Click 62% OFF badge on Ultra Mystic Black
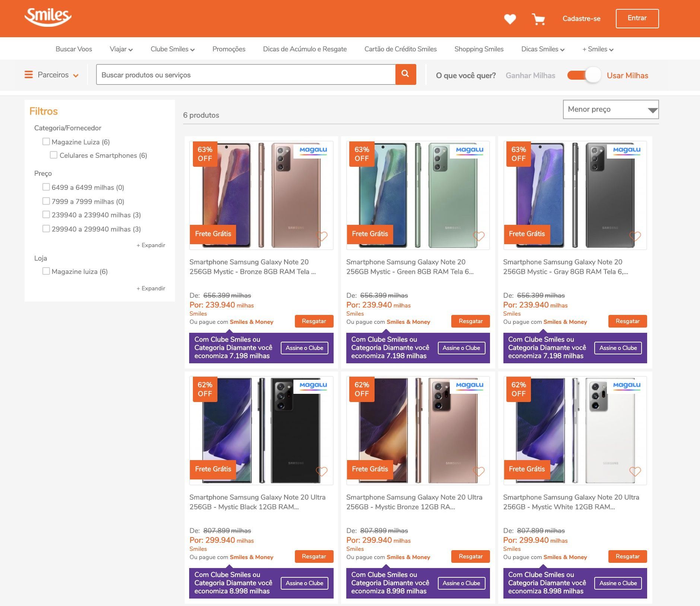Viewport: 700px width, 606px height. click(x=205, y=389)
